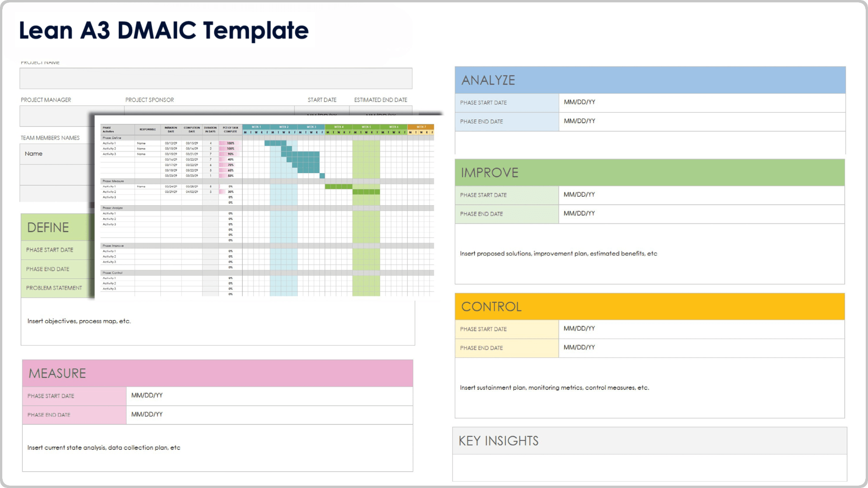
Task: Click the 04/02/29 completion date cell
Action: point(192,192)
